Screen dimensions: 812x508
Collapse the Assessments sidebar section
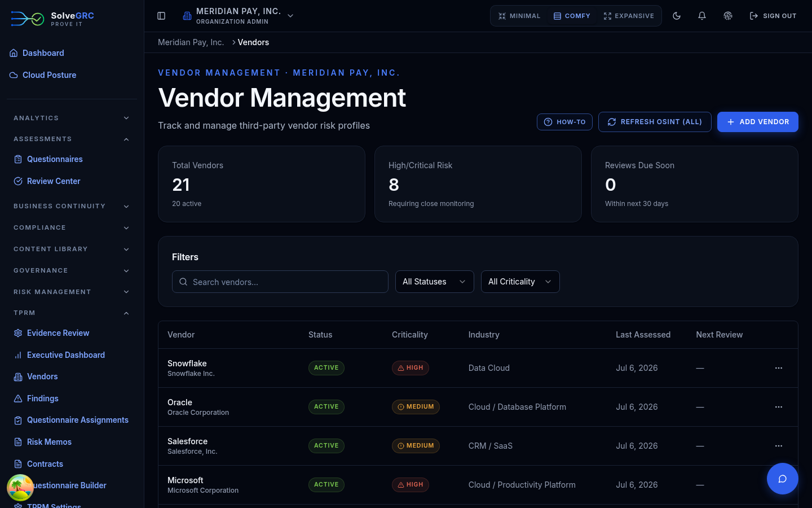(72, 139)
